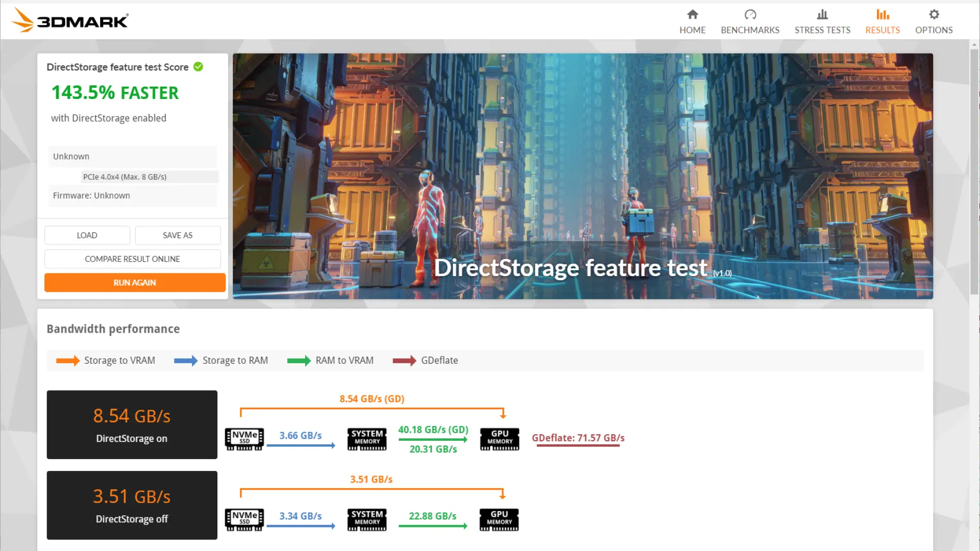980x551 pixels.
Task: Click the 3DMark logo
Action: [x=70, y=20]
